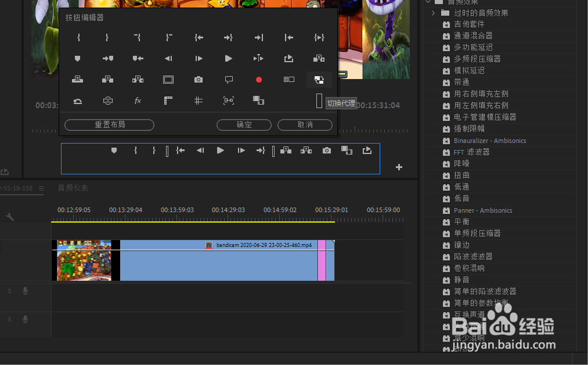The height and width of the screenshot is (365, 588).
Task: Click Snap in Program Monitor icon
Action: click(x=229, y=101)
